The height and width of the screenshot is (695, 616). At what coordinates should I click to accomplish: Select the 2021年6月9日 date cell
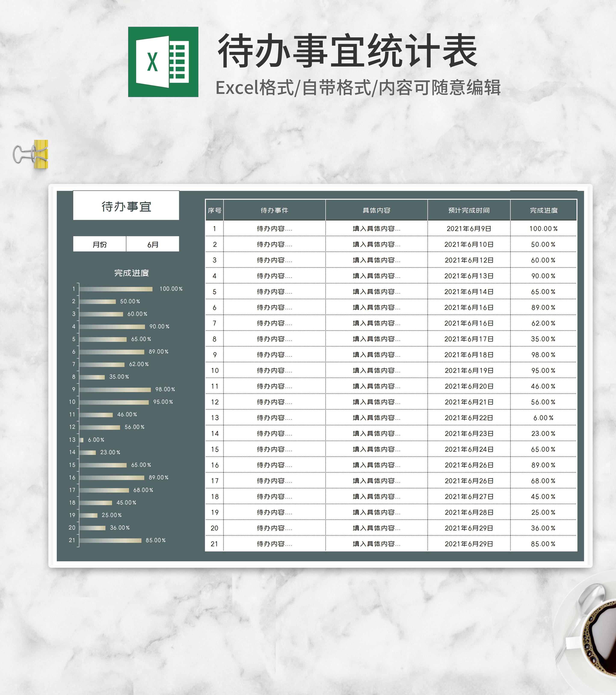(469, 228)
